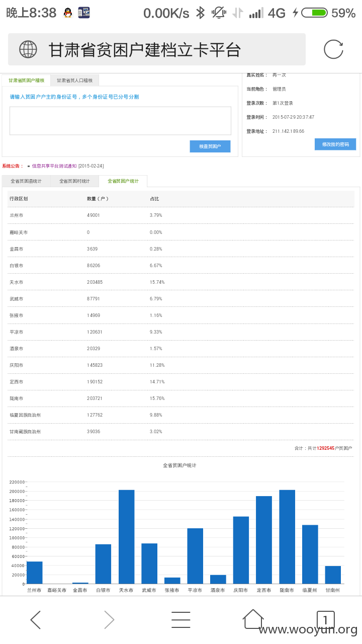
Task: Click the 定西市 bar in the chart
Action: click(264, 540)
